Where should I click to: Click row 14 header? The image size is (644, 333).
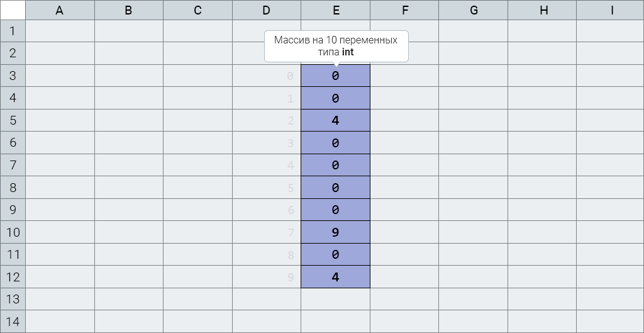click(x=13, y=322)
